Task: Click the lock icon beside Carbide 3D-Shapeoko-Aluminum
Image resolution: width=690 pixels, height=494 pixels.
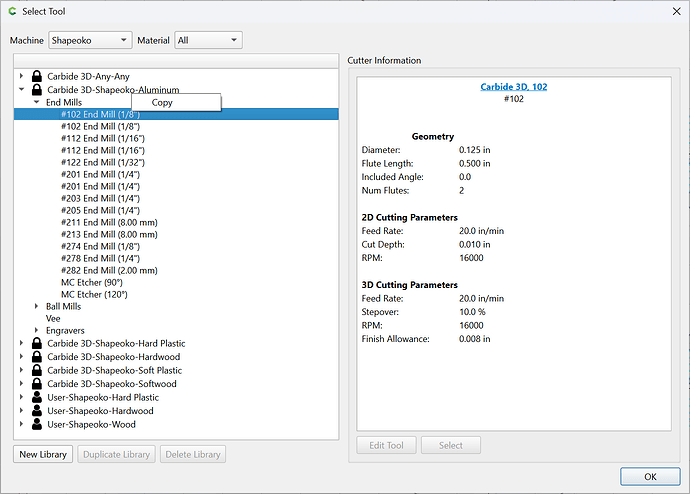Action: 37,89
